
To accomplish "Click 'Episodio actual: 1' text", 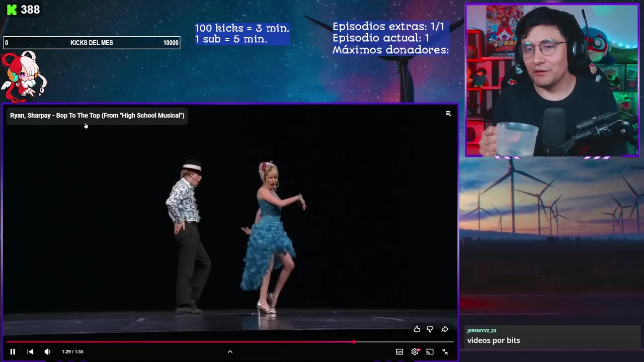I will 381,38.
